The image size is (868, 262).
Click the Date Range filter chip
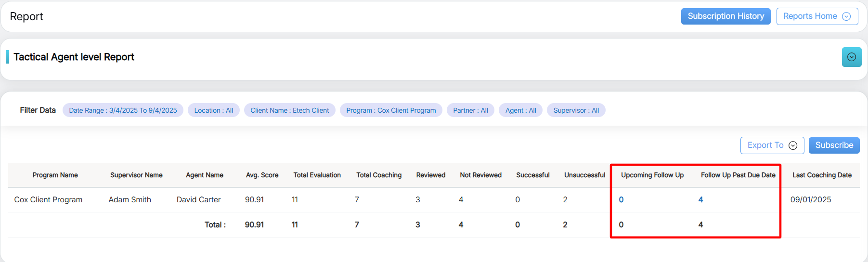tap(123, 110)
